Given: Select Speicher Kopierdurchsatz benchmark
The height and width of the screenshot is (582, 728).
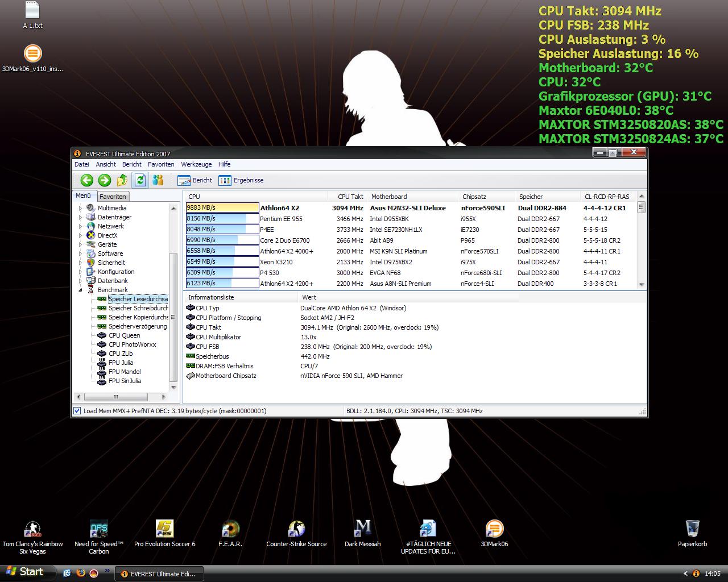Looking at the screenshot, I should tap(138, 317).
